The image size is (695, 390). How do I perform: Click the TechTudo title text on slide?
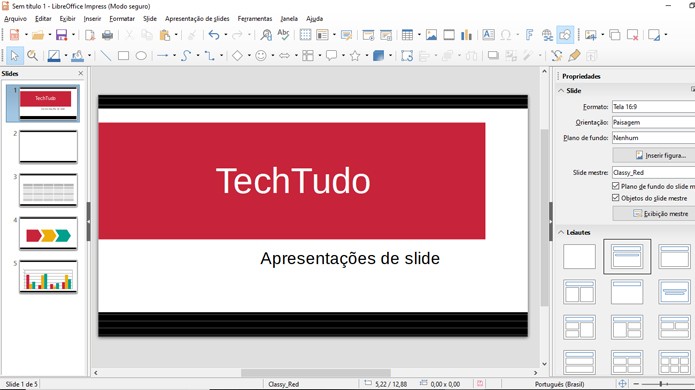[x=293, y=181]
